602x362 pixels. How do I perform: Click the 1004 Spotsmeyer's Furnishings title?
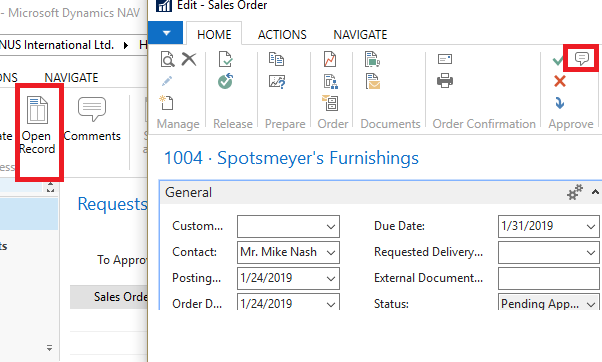tap(291, 158)
